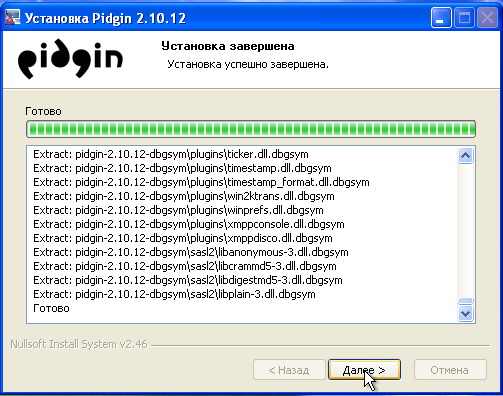Screen dimensions: 503x396
Task: Click the green installation progress bar
Action: click(x=251, y=129)
